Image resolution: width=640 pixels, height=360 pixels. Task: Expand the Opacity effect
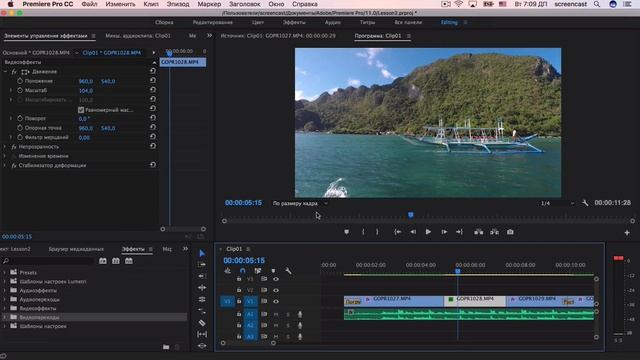coord(5,147)
